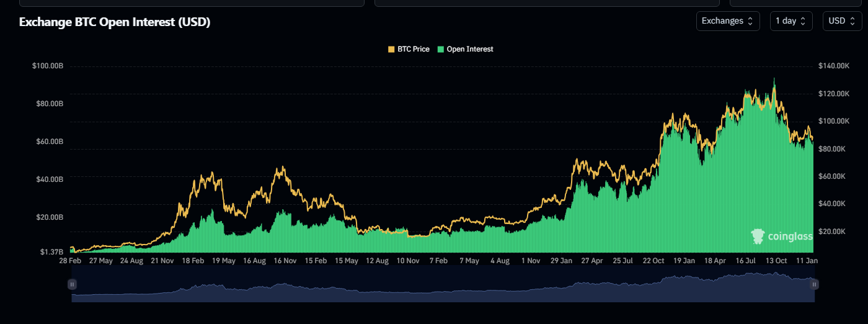Click the $100.00B left axis label
The width and height of the screenshot is (868, 324).
coord(48,66)
